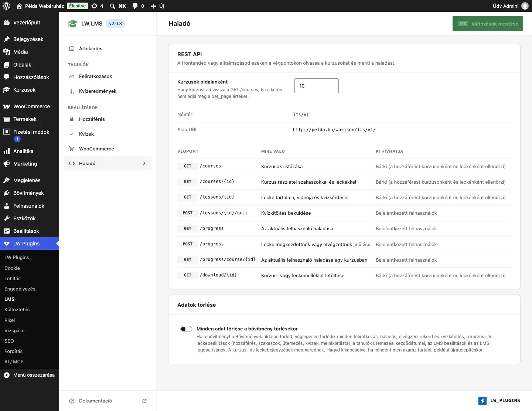The height and width of the screenshot is (411, 532).
Task: Open the LW Plugins main menu item
Action: pyautogui.click(x=30, y=244)
